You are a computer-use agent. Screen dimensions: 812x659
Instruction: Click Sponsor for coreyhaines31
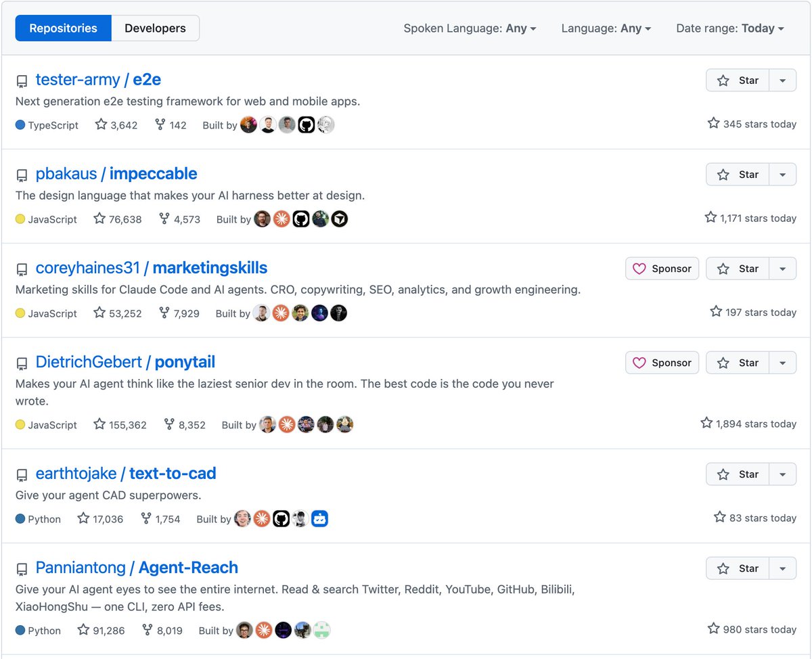(x=662, y=269)
